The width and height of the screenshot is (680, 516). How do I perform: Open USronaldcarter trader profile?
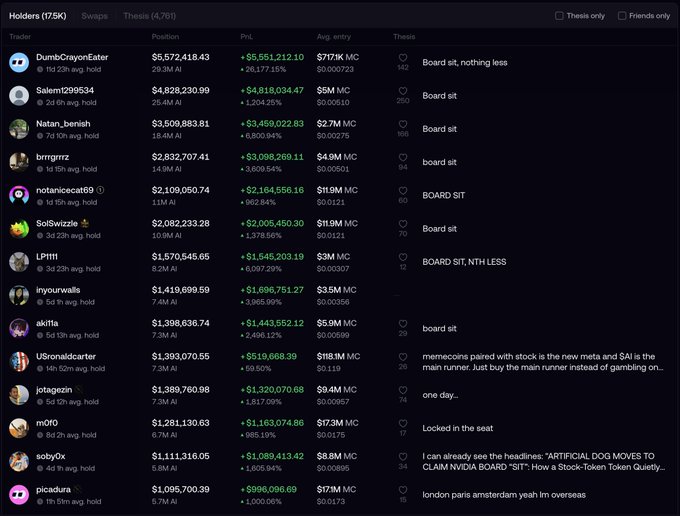(66, 357)
